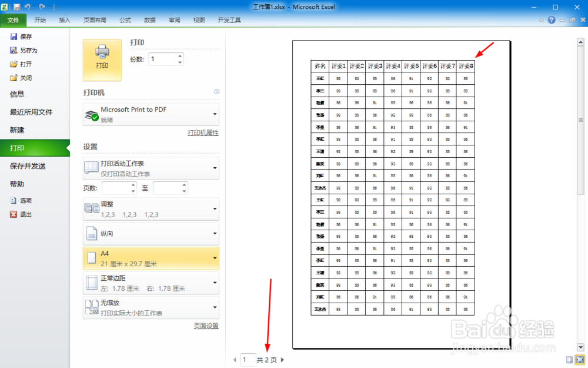Choose Save As (另存为) in sidebar
The image size is (588, 368).
click(x=24, y=50)
